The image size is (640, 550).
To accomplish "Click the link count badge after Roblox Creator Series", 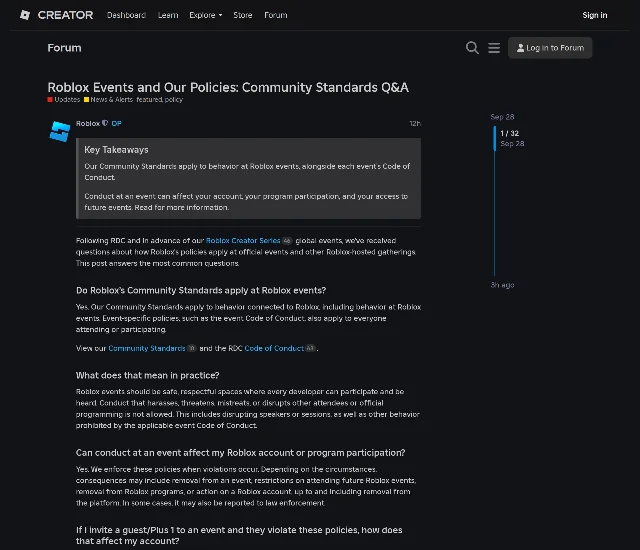I will 287,241.
